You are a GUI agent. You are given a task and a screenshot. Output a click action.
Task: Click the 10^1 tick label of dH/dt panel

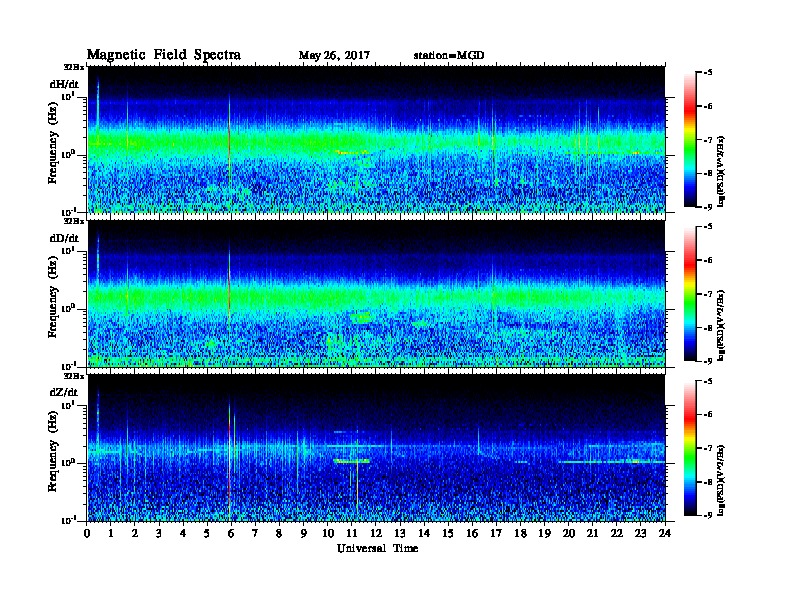[69, 96]
